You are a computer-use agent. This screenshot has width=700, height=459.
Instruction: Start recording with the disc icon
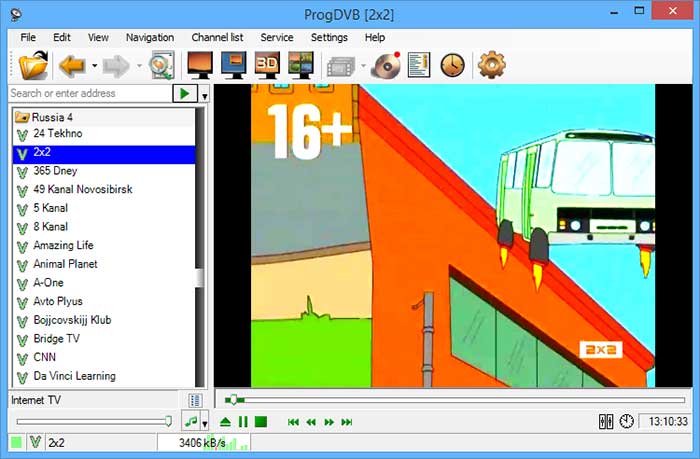tap(387, 66)
